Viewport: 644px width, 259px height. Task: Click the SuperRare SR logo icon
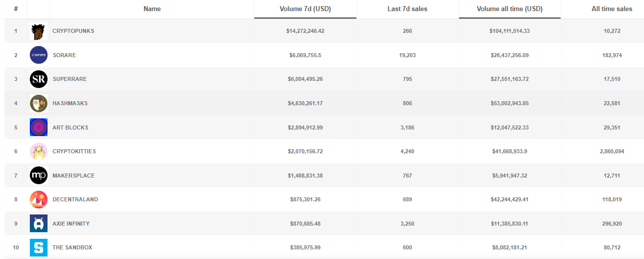[38, 79]
